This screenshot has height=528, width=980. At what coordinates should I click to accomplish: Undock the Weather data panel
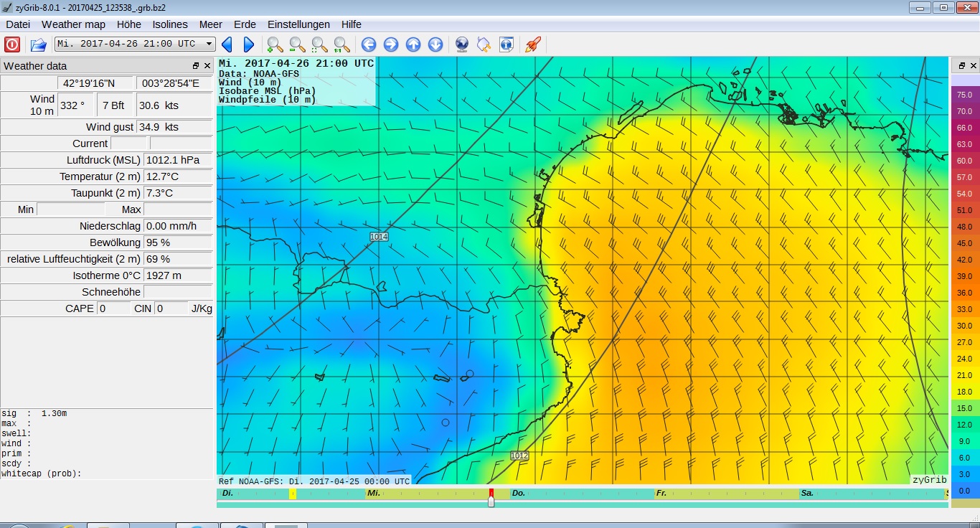point(196,65)
